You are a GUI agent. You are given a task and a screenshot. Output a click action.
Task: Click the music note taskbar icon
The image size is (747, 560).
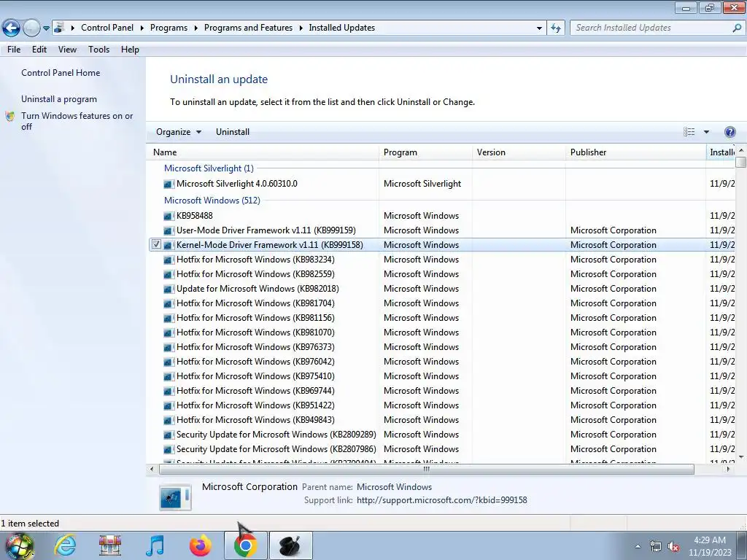[x=155, y=545]
